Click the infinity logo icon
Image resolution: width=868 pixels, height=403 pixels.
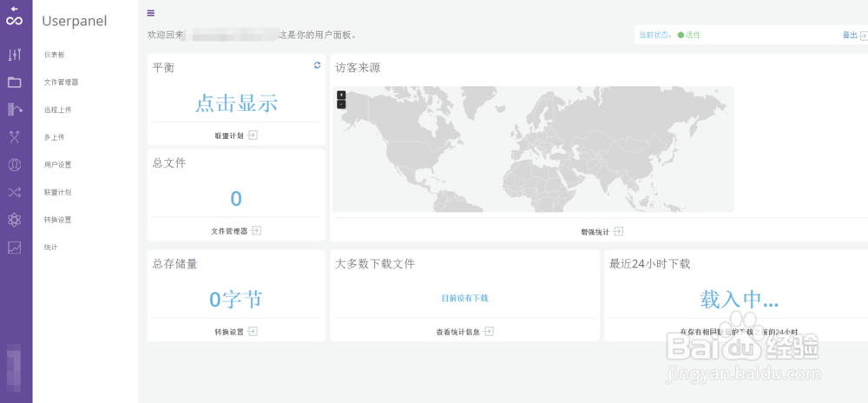click(15, 21)
